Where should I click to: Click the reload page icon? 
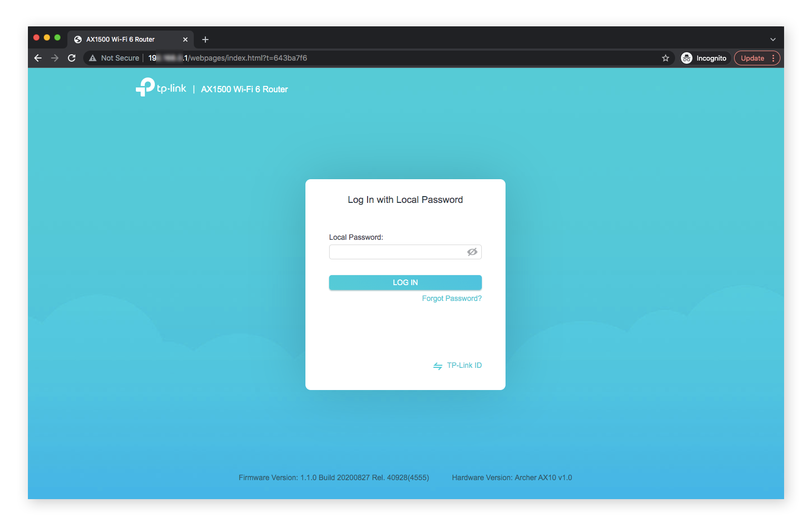click(72, 58)
